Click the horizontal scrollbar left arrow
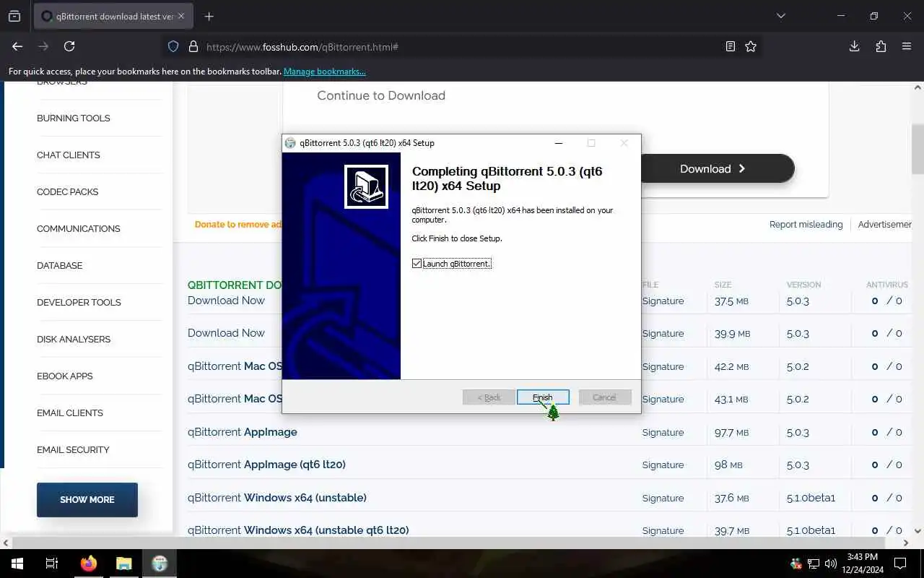The height and width of the screenshot is (578, 924). (x=6, y=543)
